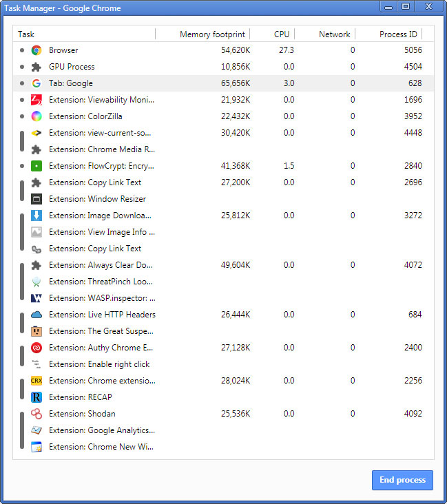This screenshot has width=447, height=504.
Task: Select Extension: Live HTTP Headers row text
Action: 102,315
